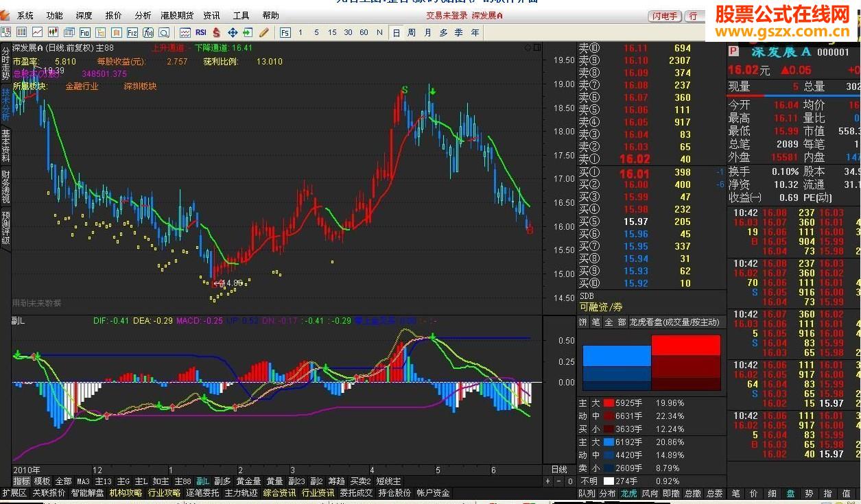Open the first toolbar quote list icon

point(6,32)
